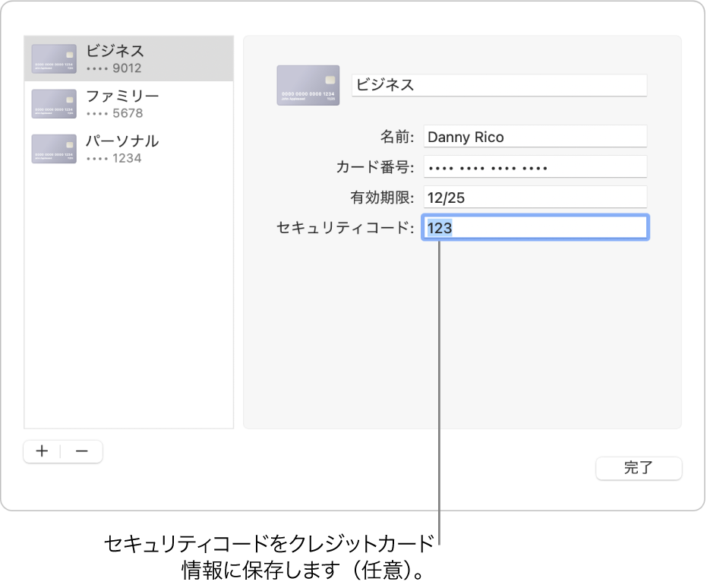This screenshot has height=588, width=707.
Task: Select the ビジネス card name in the list
Action: click(x=115, y=51)
